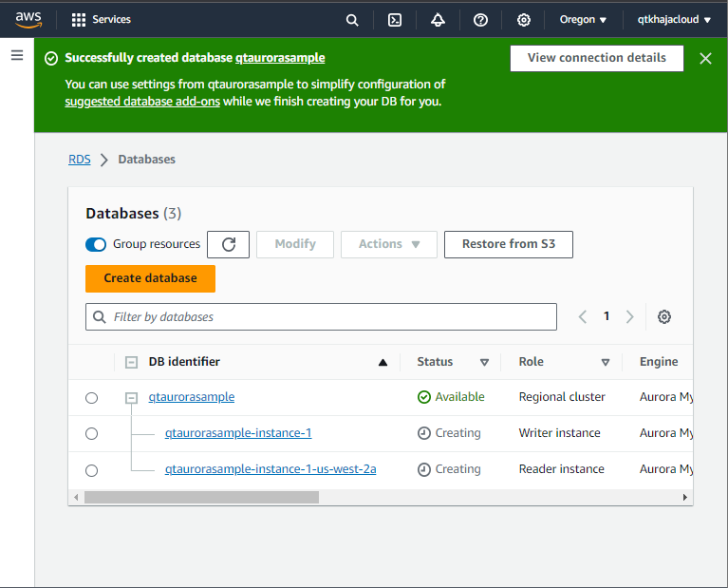Screen dimensions: 728x588
Task: Open the AWS home logo
Action: coord(28,20)
